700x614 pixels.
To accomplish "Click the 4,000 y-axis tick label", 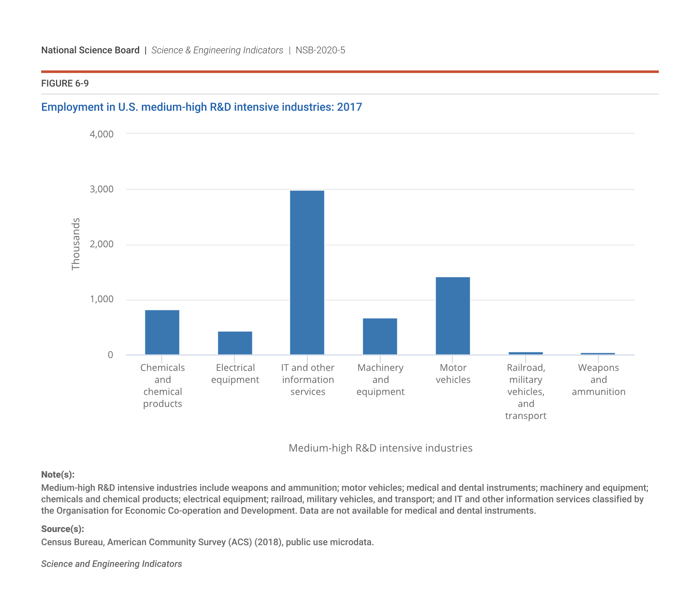I will pos(101,134).
